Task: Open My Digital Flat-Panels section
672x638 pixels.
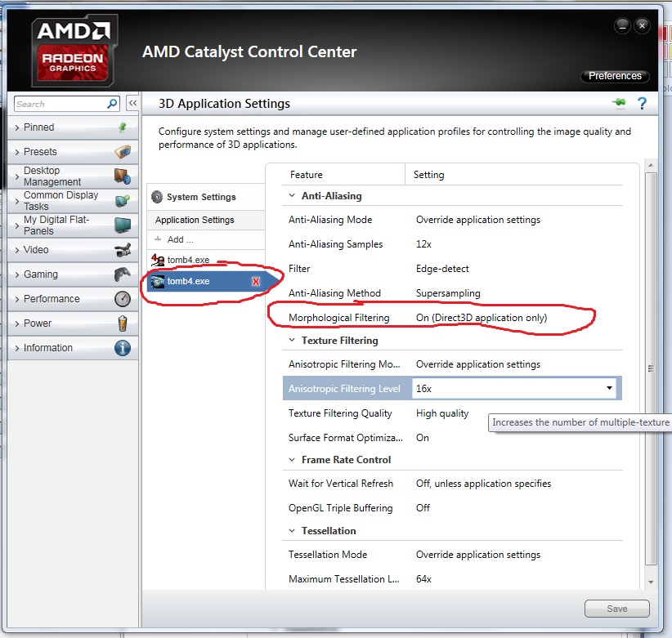Action: tap(73, 225)
